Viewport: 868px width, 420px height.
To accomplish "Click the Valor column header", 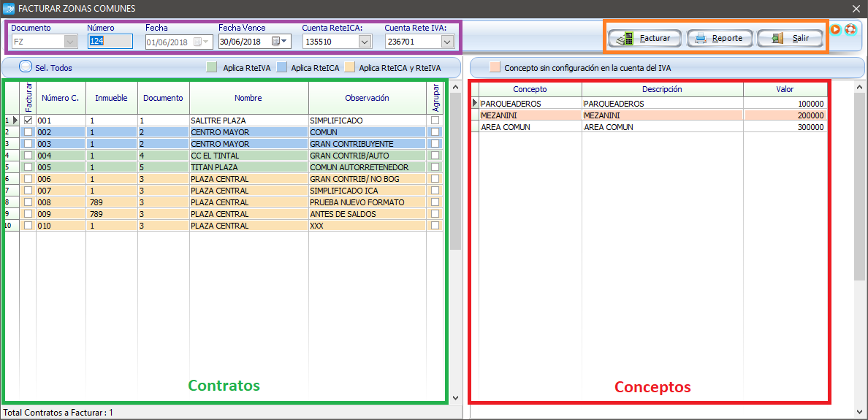I will tap(785, 89).
